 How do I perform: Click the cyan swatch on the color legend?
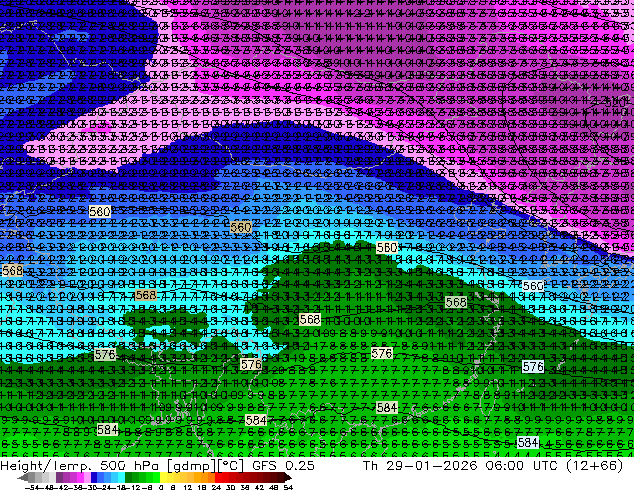pos(121,478)
